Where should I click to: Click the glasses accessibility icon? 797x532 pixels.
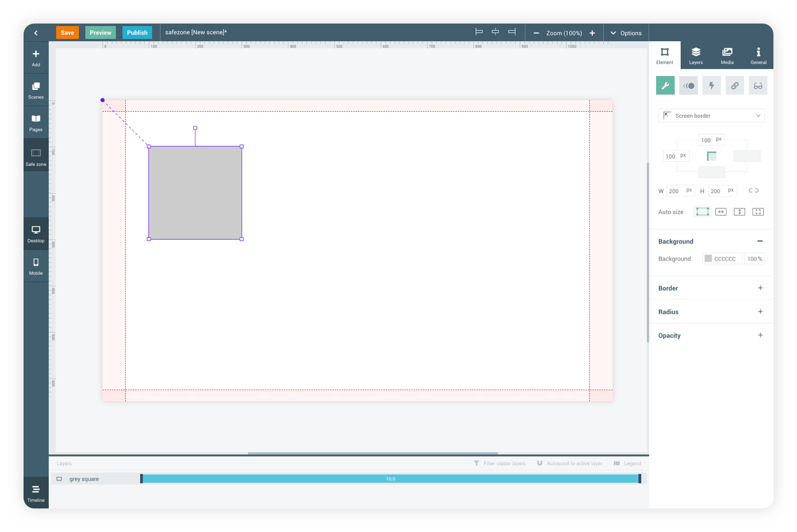[x=757, y=86]
